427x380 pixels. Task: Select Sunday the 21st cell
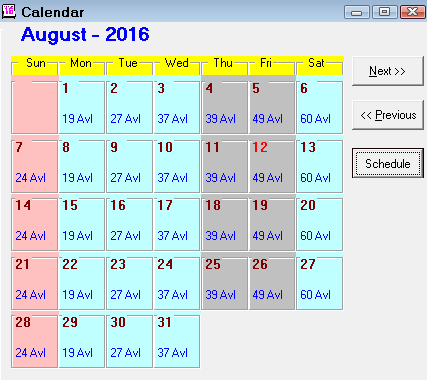click(x=35, y=283)
